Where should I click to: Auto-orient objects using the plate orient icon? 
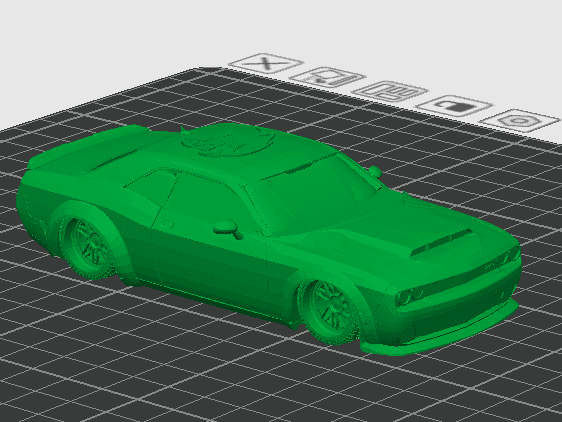pos(327,77)
